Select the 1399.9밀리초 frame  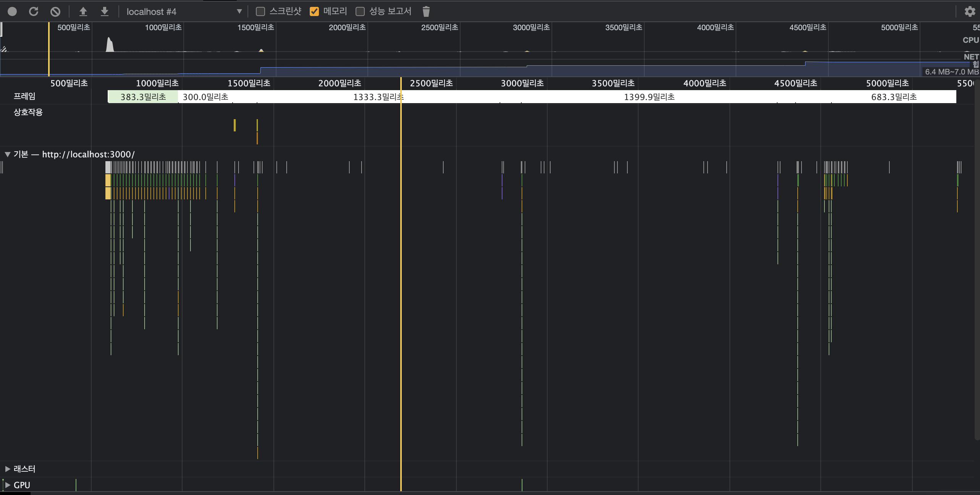point(649,97)
